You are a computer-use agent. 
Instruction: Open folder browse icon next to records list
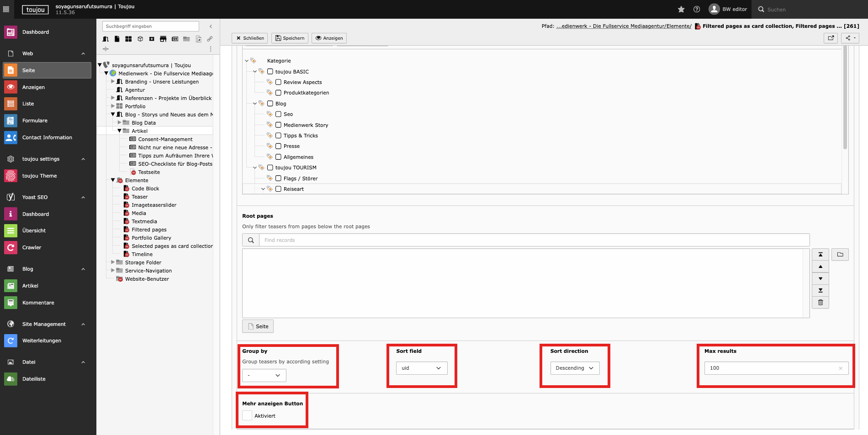(840, 255)
